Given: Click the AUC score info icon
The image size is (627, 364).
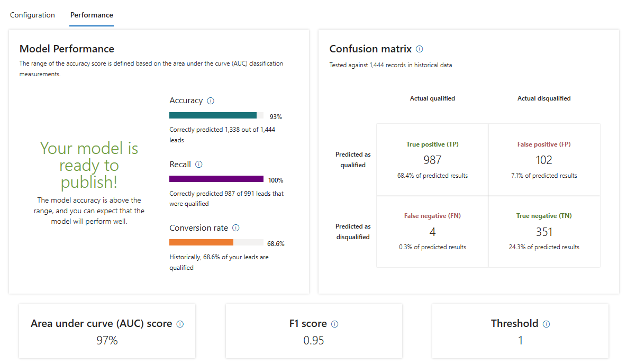Looking at the screenshot, I should (180, 324).
